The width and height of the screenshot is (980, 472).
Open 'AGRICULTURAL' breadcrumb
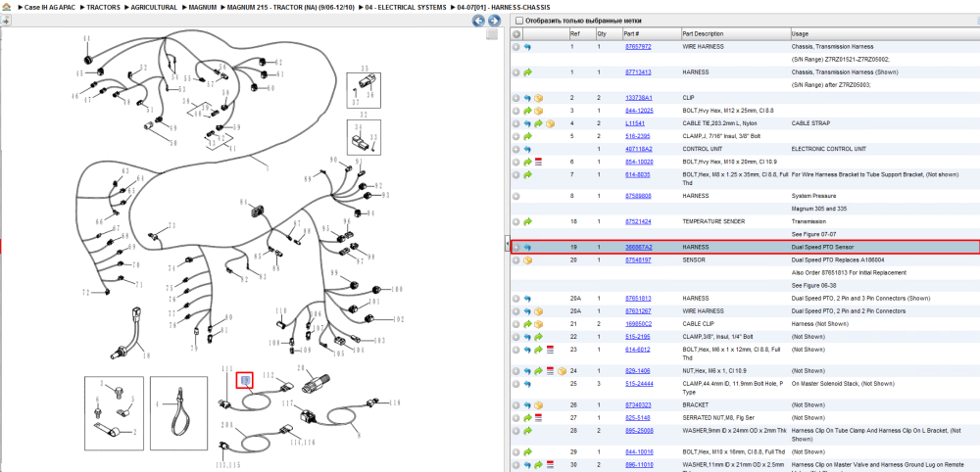[x=154, y=7]
